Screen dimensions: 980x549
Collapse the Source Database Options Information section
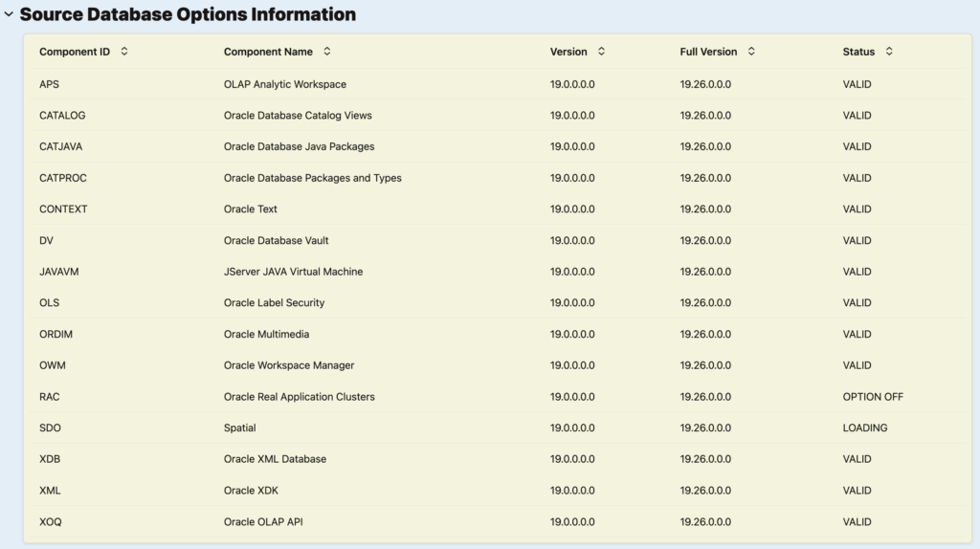9,15
